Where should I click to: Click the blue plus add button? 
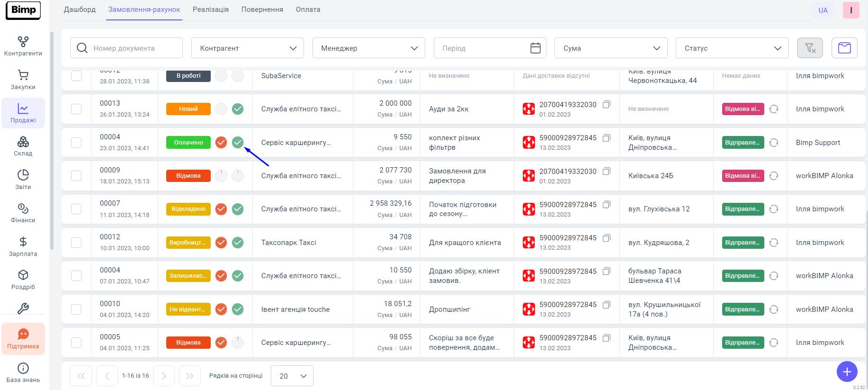847,372
